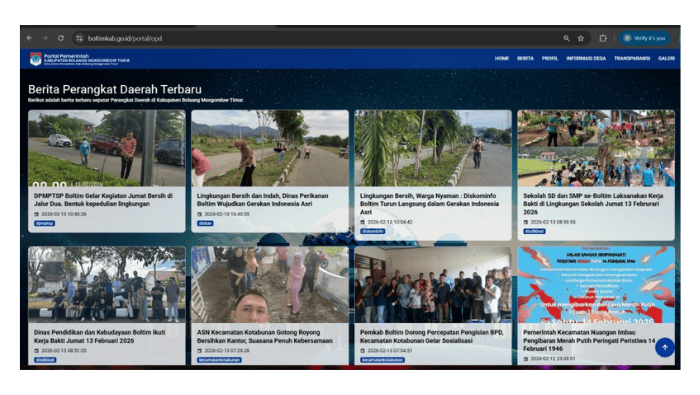Open the Sekolah SD dan SMP collage thumbnail
This screenshot has height=395, width=700.
coord(596,148)
